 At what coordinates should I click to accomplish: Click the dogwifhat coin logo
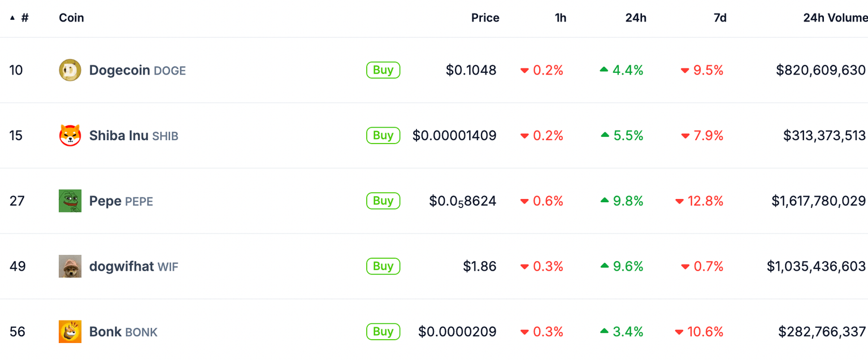pyautogui.click(x=70, y=266)
